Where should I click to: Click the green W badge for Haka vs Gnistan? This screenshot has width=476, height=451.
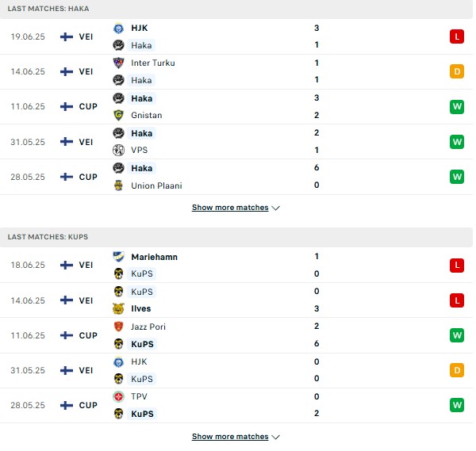(457, 106)
